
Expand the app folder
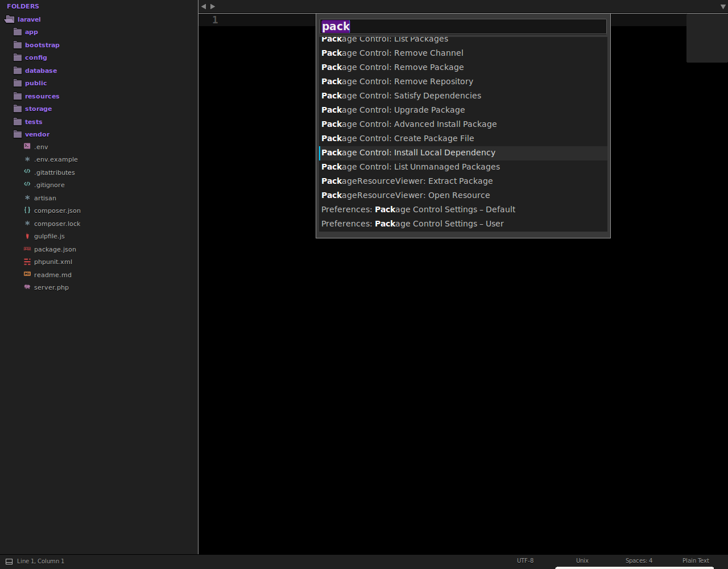coord(18,32)
